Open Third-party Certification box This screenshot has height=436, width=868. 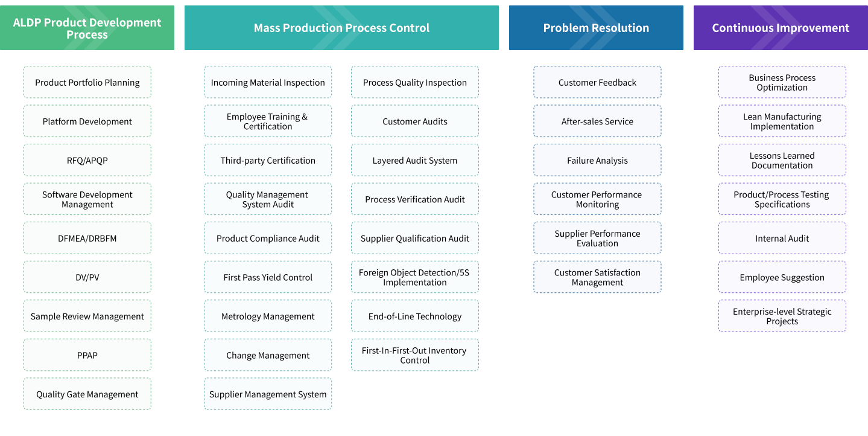click(268, 161)
